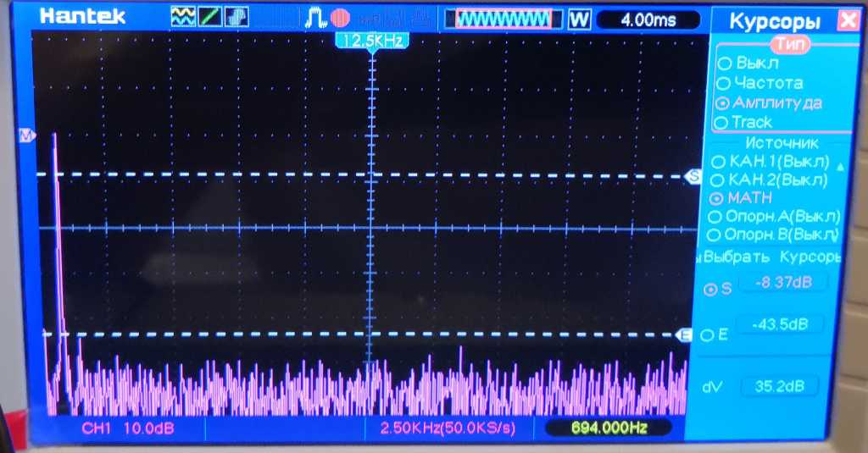Select cursor type Track

(743, 122)
